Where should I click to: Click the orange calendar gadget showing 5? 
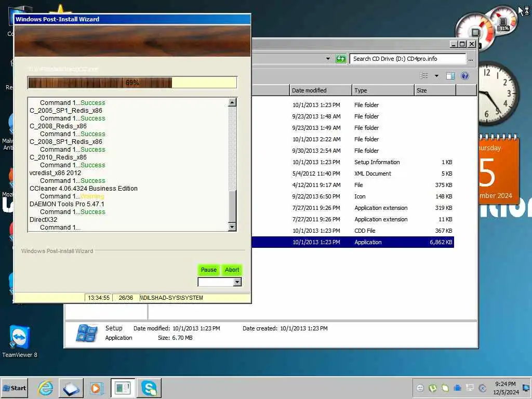click(x=499, y=169)
